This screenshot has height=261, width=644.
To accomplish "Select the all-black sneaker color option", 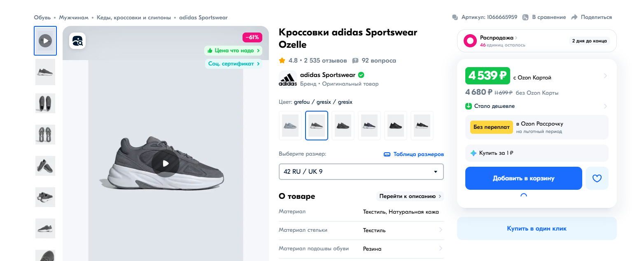I will 395,126.
